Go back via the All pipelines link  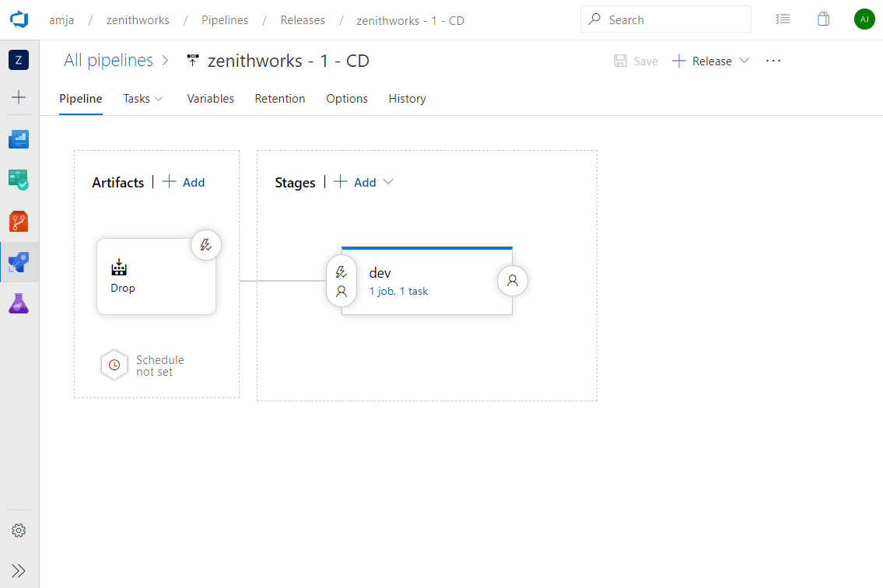(x=109, y=60)
